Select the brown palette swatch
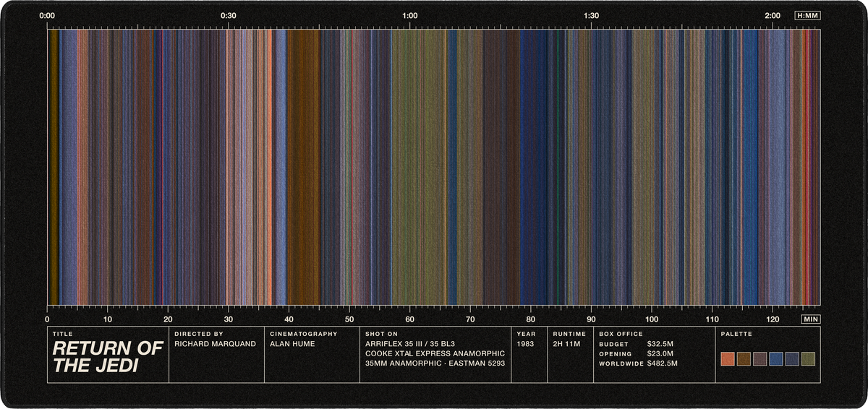Viewport: 868px width, 409px height. (x=744, y=359)
